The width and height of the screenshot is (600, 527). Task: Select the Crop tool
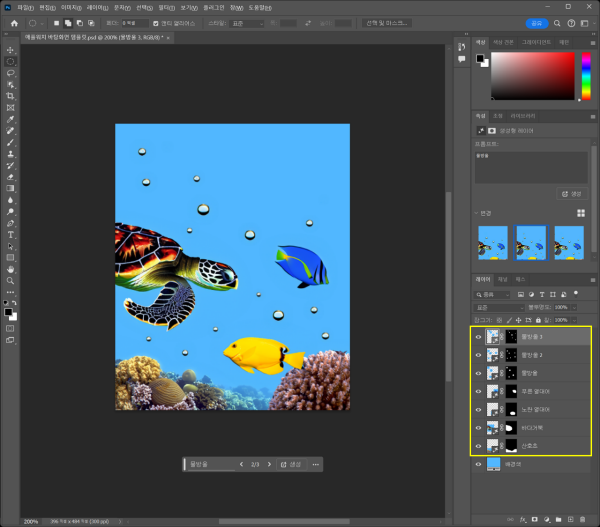(x=10, y=96)
